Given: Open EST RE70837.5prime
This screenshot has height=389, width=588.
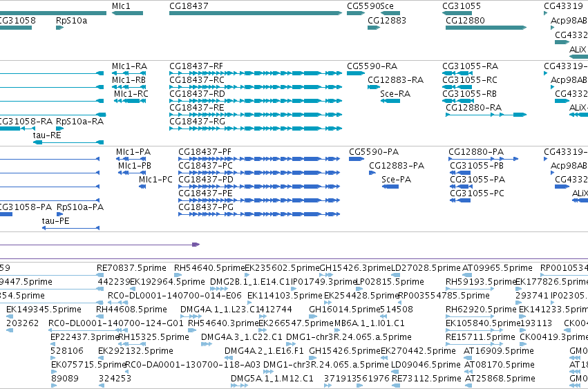Looking at the screenshot, I should tap(131, 268).
